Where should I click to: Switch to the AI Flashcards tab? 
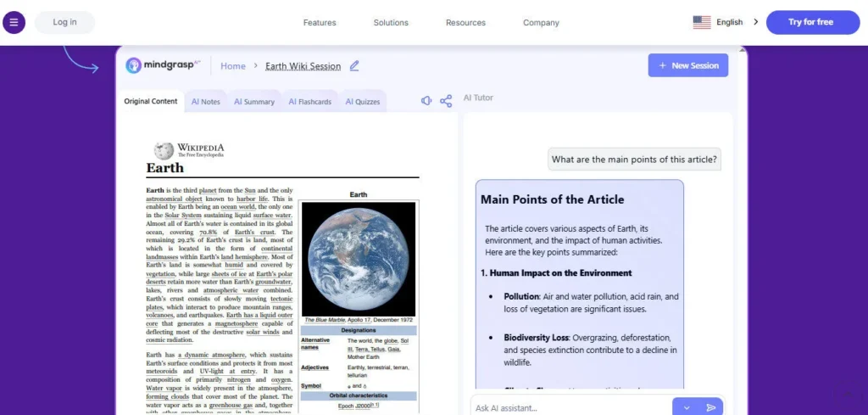(309, 102)
